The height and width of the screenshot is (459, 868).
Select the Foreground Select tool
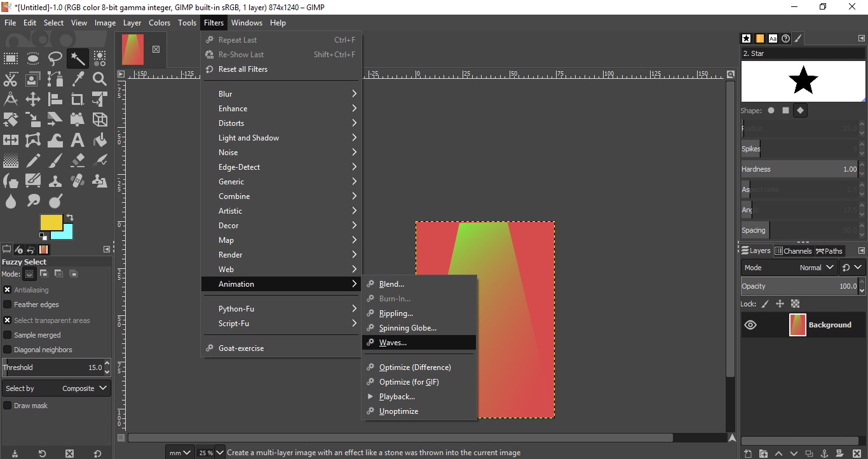pyautogui.click(x=33, y=79)
